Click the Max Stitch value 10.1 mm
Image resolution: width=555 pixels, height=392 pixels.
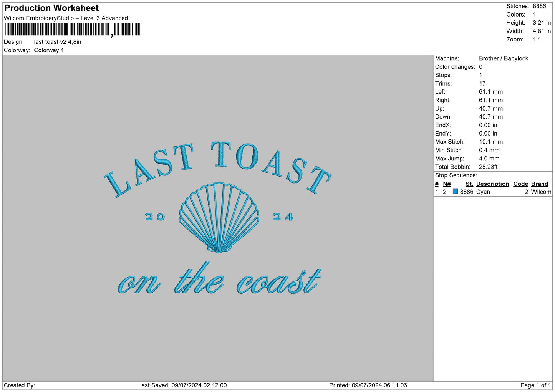pyautogui.click(x=491, y=142)
